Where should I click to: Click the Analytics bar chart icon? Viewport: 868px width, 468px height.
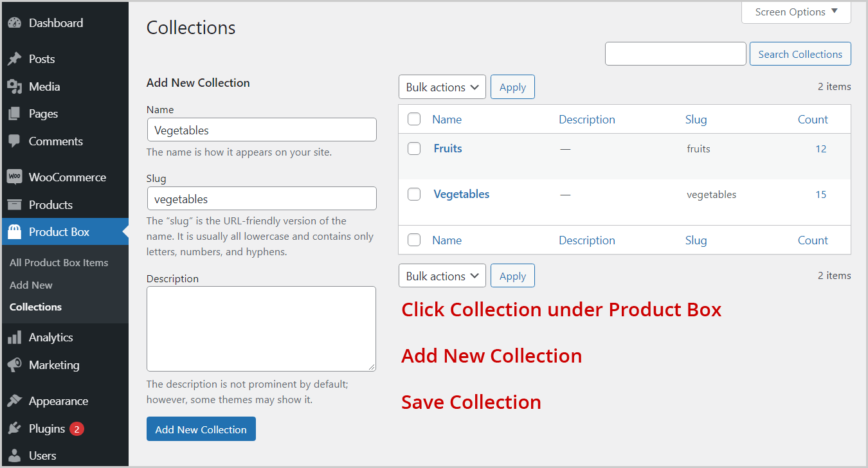point(15,337)
